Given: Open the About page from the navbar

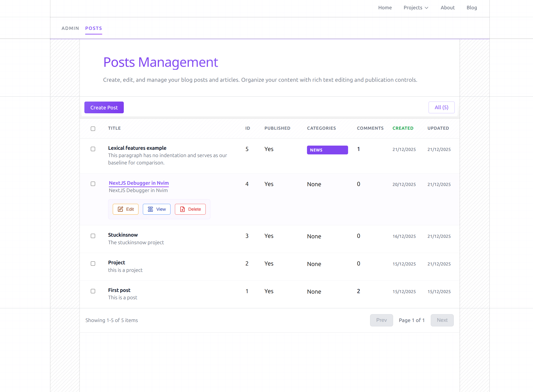Looking at the screenshot, I should click(448, 8).
